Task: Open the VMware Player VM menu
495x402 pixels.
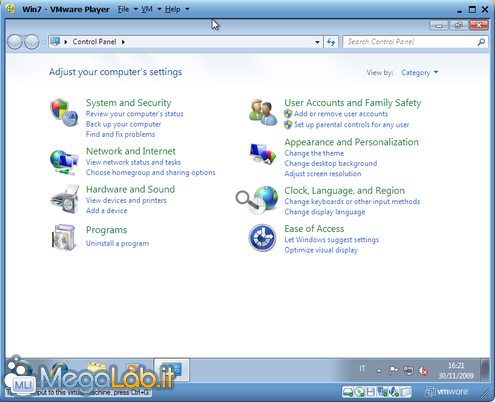Action: [151, 9]
